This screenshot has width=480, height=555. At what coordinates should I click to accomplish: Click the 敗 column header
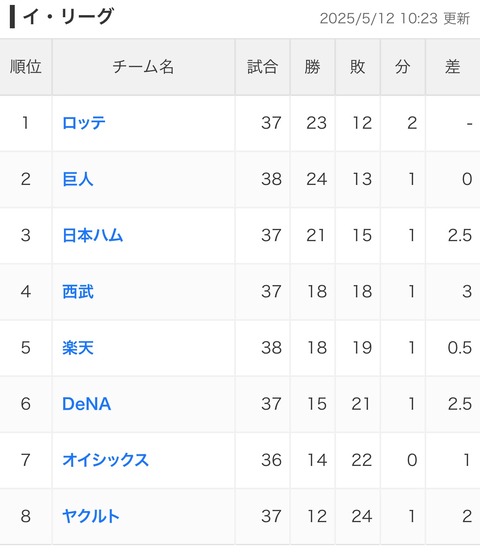[x=358, y=67]
